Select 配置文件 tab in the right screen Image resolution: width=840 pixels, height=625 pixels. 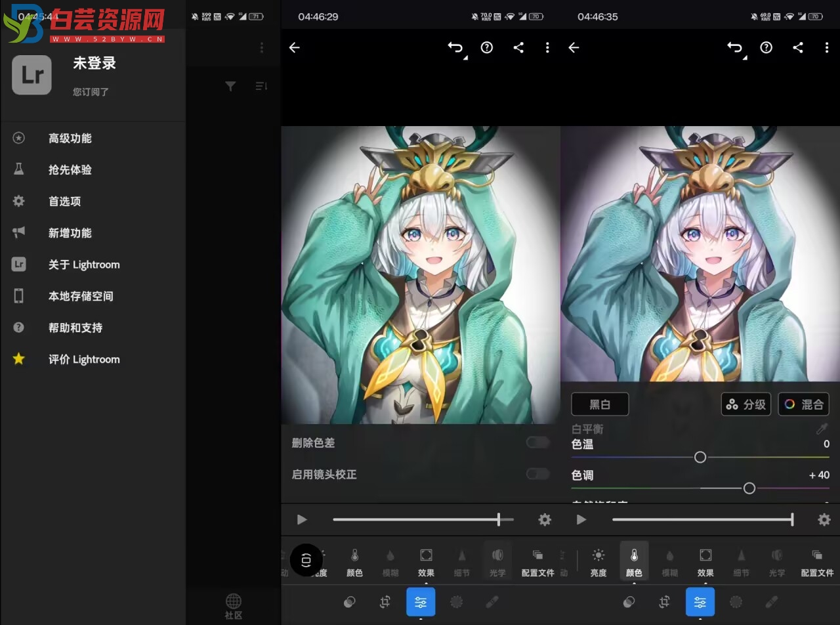[x=818, y=563]
